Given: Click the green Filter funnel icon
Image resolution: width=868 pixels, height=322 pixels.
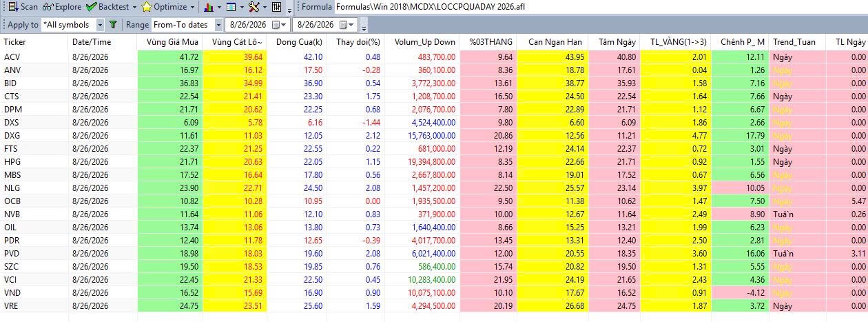Looking at the screenshot, I should (113, 25).
